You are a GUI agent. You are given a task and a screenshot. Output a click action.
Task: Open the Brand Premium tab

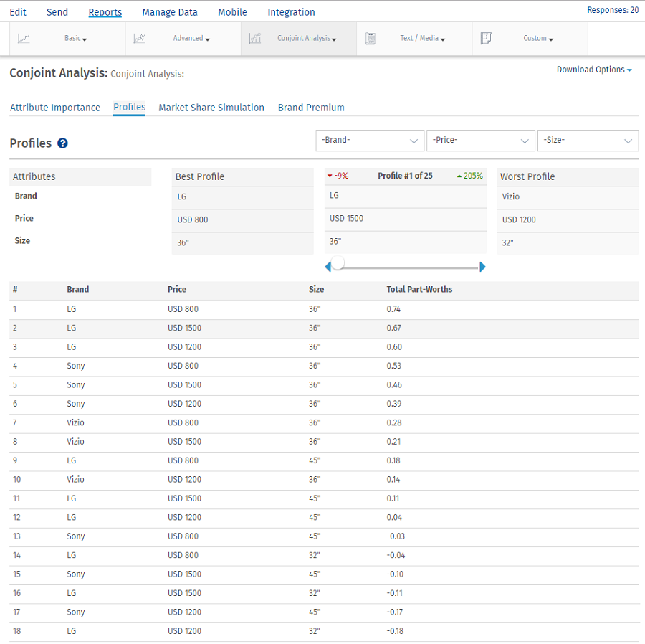(311, 108)
